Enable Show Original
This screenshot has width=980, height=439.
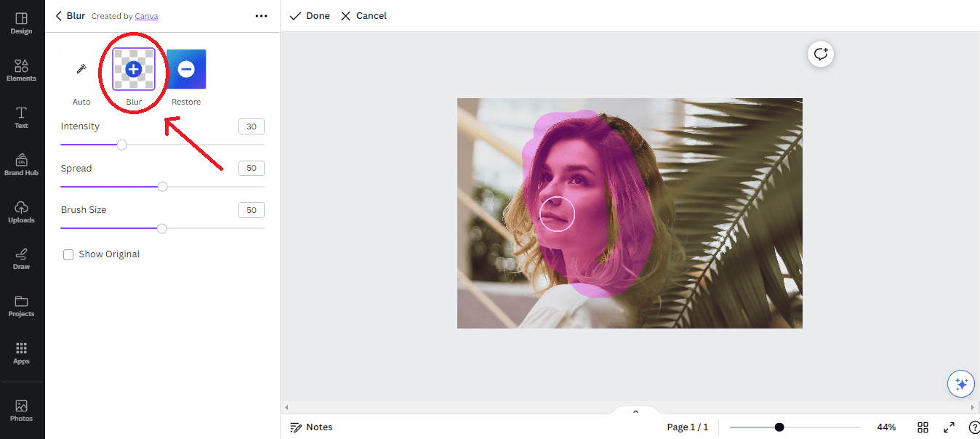[x=68, y=254]
